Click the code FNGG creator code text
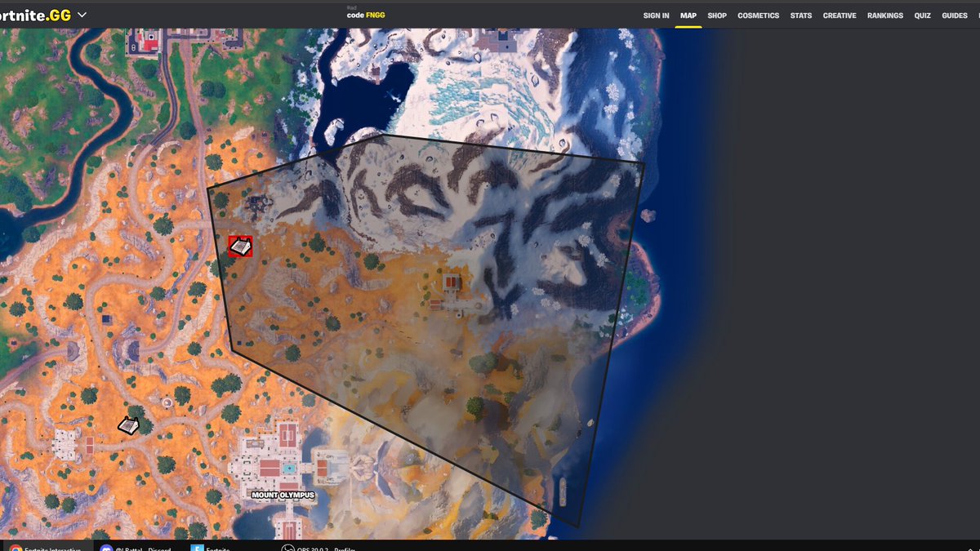 [366, 16]
